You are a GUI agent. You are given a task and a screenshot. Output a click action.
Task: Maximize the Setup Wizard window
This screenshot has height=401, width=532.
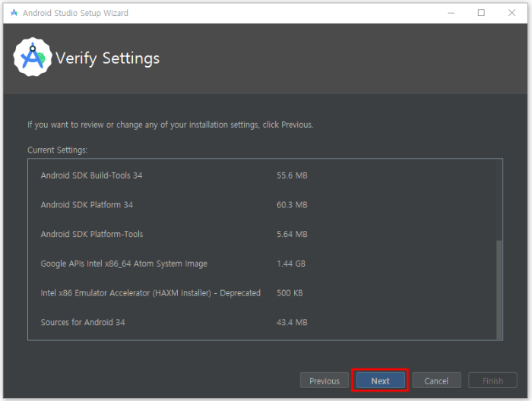coord(481,13)
